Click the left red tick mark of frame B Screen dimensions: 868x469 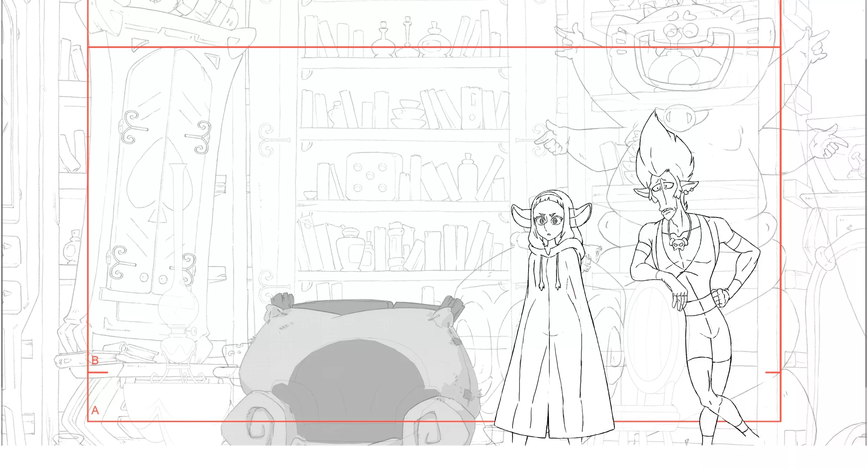pyautogui.click(x=98, y=372)
